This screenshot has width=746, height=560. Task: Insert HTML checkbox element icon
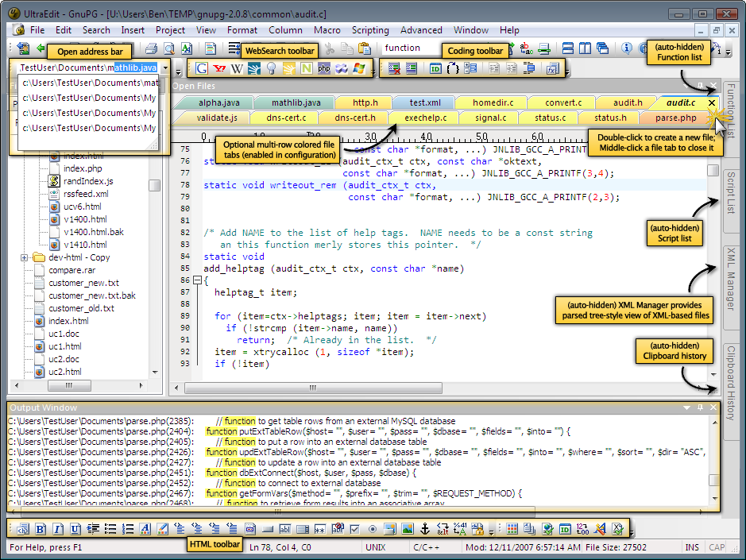click(x=355, y=529)
